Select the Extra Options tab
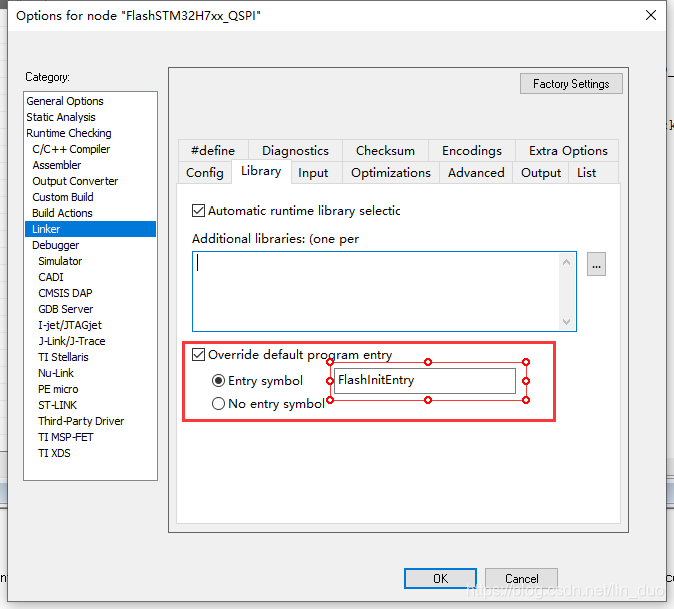This screenshot has height=609, width=674. point(568,150)
